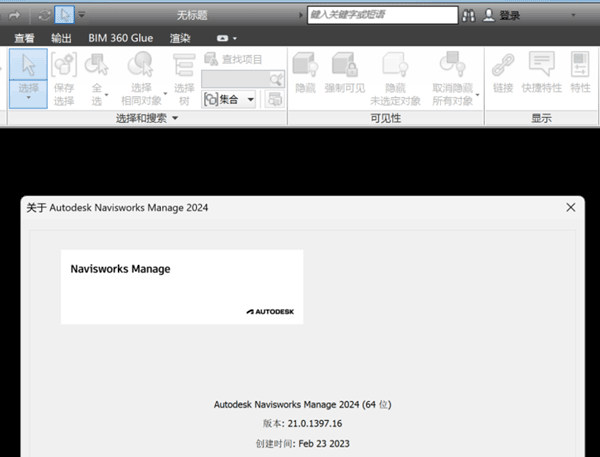Click the 登录 sign-in button

[510, 15]
